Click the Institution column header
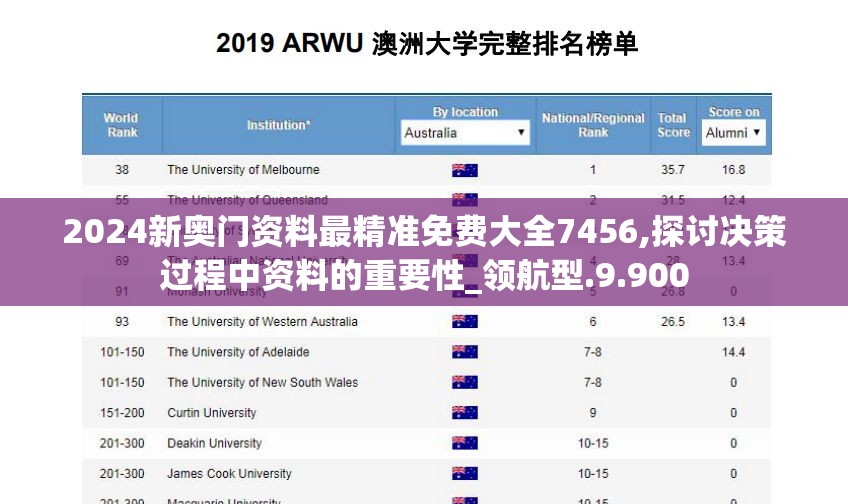This screenshot has height=504, width=848. [279, 125]
